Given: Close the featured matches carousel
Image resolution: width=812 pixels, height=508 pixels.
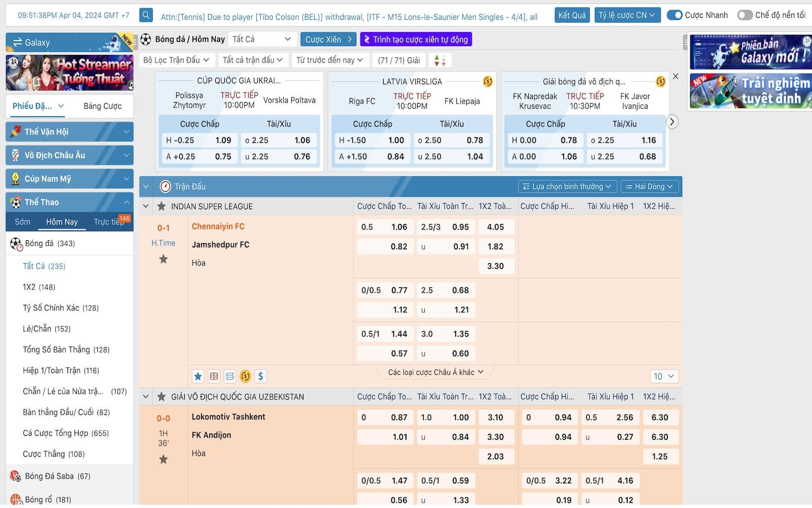Looking at the screenshot, I should 675,76.
